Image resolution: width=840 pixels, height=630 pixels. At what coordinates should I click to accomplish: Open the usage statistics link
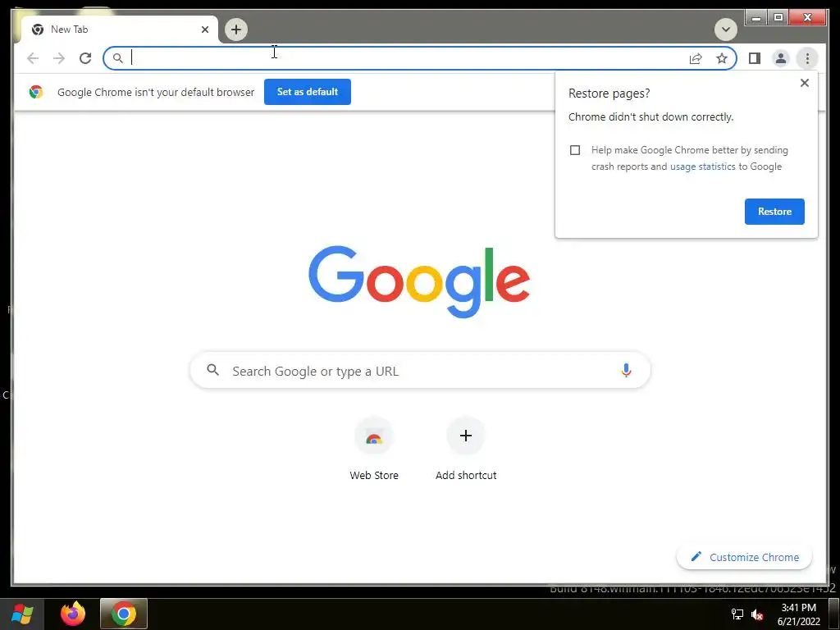(702, 167)
